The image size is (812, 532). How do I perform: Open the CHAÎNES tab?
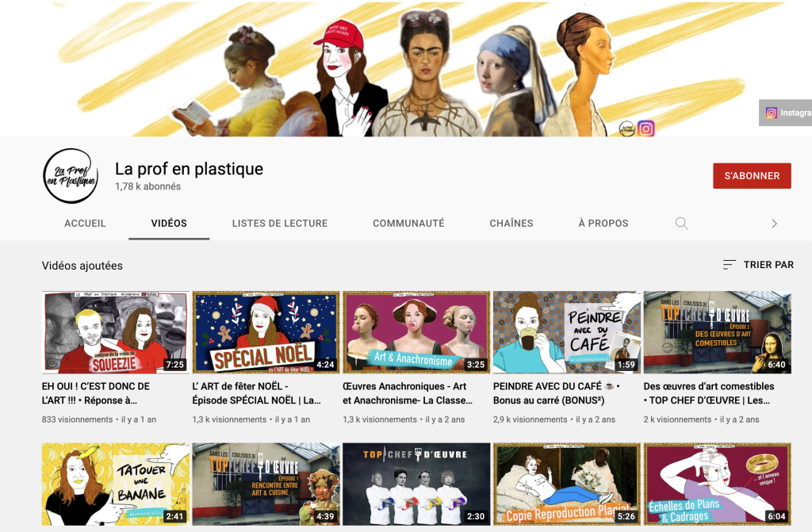(511, 224)
